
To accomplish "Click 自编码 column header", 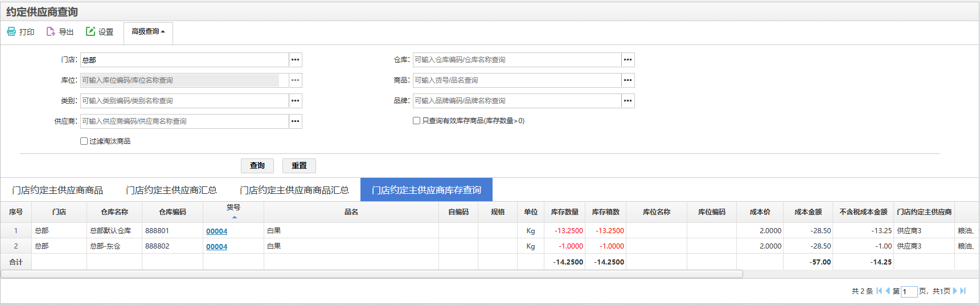I will pyautogui.click(x=458, y=212).
